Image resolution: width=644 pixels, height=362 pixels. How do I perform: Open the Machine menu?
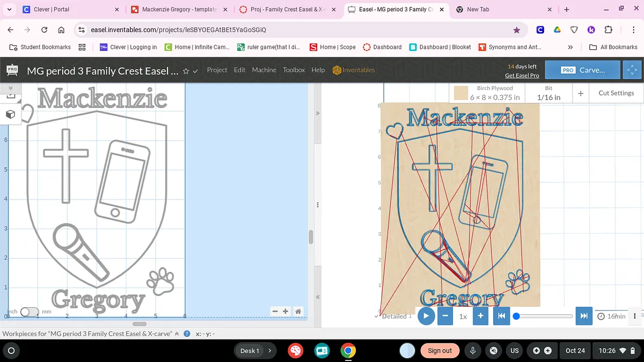tap(264, 70)
